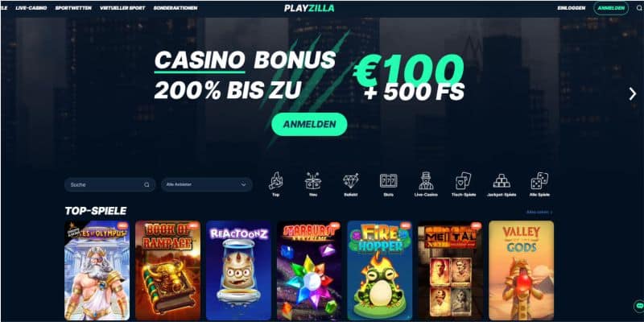Select the Tisch-Spiele cards icon
644x322 pixels.
pos(464,180)
